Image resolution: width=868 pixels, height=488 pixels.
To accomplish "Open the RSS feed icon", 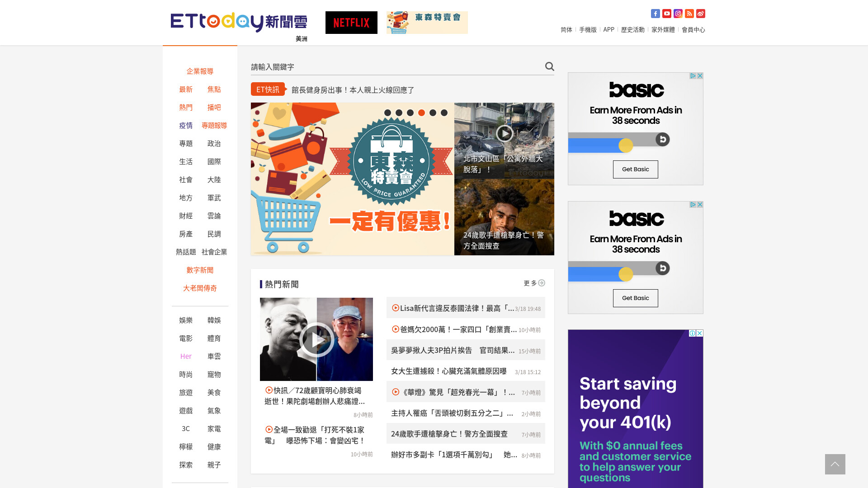I will point(689,14).
